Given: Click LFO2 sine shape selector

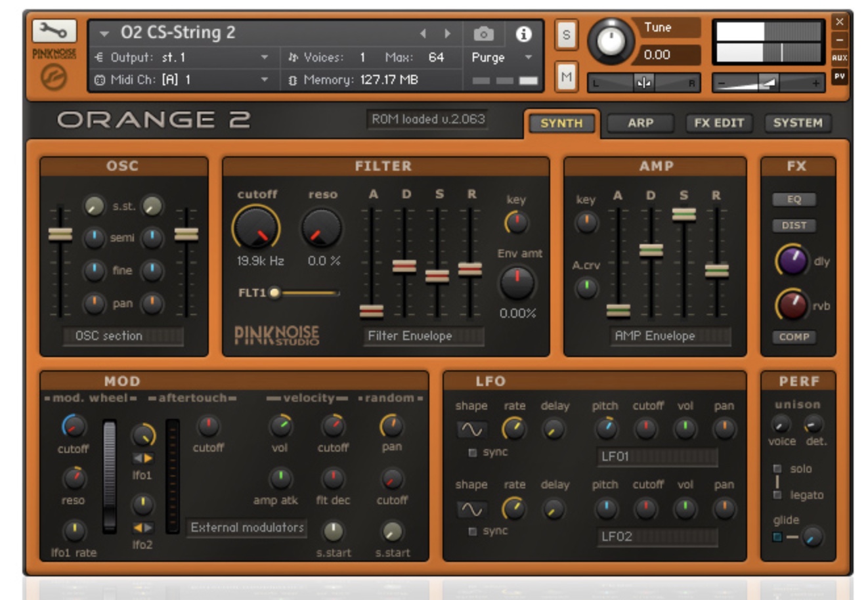Looking at the screenshot, I should 471,509.
